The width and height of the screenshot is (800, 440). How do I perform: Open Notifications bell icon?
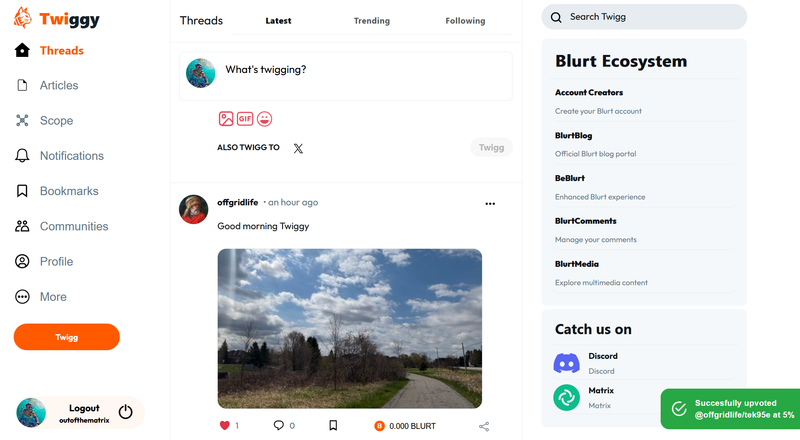coord(22,156)
